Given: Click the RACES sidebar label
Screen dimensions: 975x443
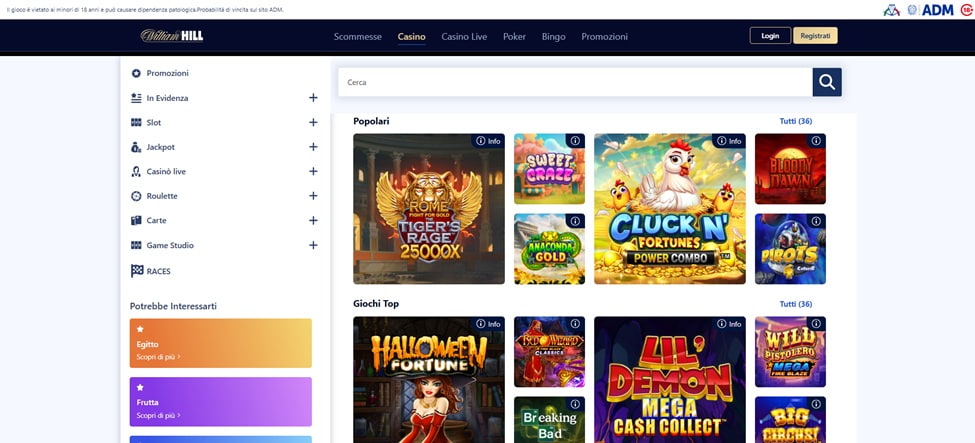Looking at the screenshot, I should pos(159,271).
